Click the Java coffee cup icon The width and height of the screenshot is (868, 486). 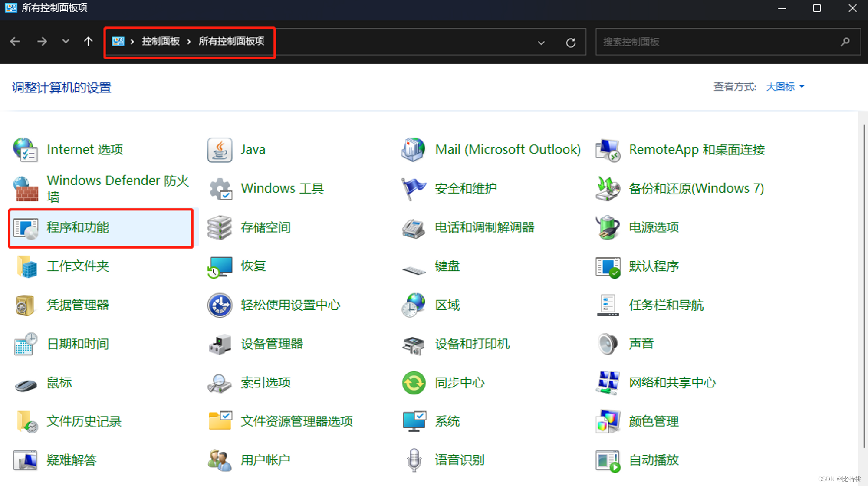point(220,150)
